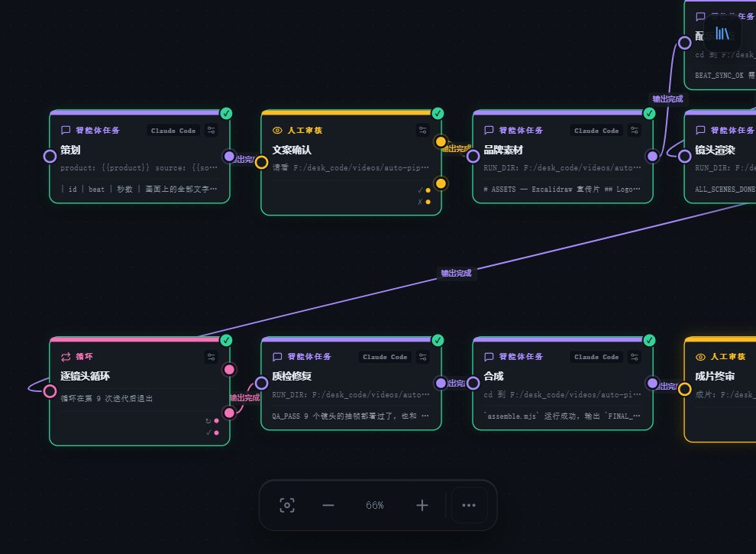The image size is (756, 554).
Task: Click the Claude Code badge on 品牌素材
Action: point(596,131)
